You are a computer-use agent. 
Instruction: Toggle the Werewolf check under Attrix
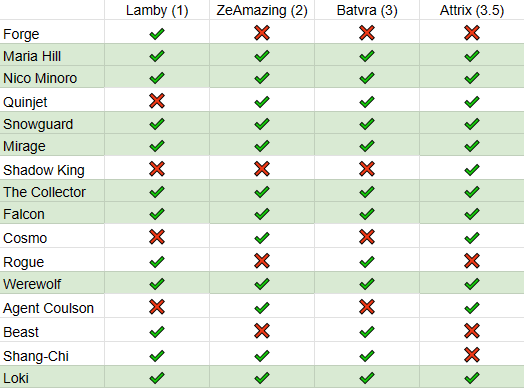[472, 284]
